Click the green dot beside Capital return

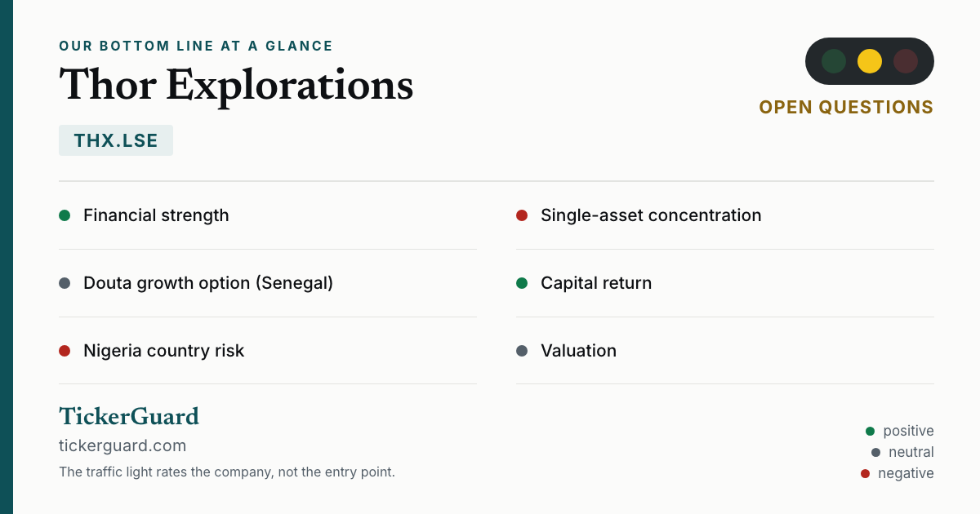[522, 283]
